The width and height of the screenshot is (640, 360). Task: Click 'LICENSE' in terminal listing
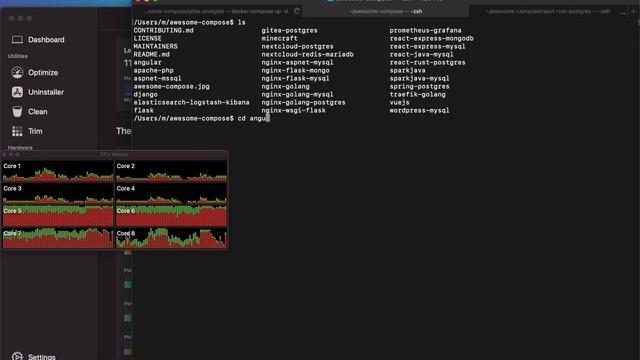coord(147,38)
